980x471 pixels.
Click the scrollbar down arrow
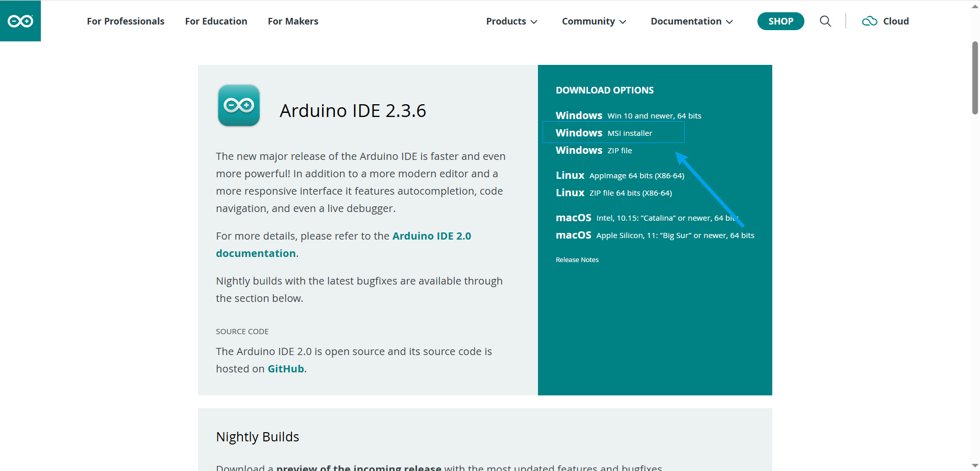coord(975,465)
